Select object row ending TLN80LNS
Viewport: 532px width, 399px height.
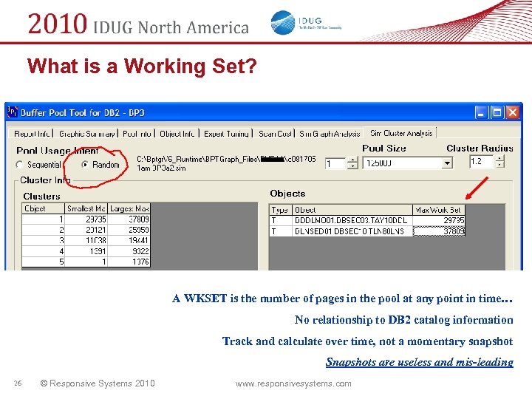(367, 231)
